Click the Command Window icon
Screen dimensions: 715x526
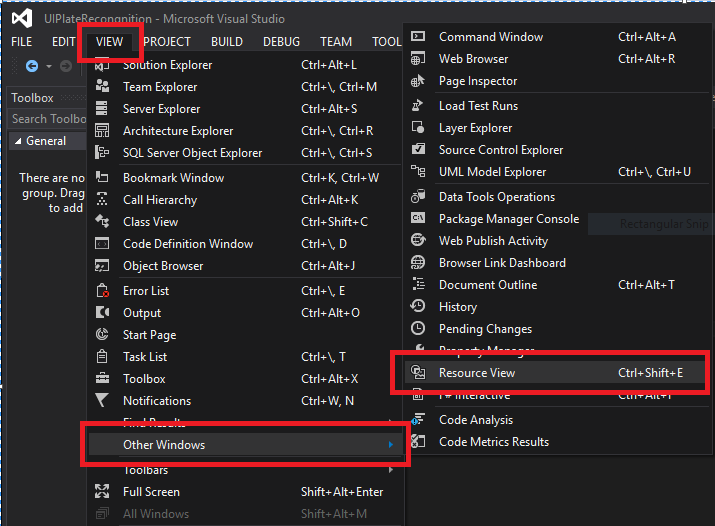click(x=418, y=36)
